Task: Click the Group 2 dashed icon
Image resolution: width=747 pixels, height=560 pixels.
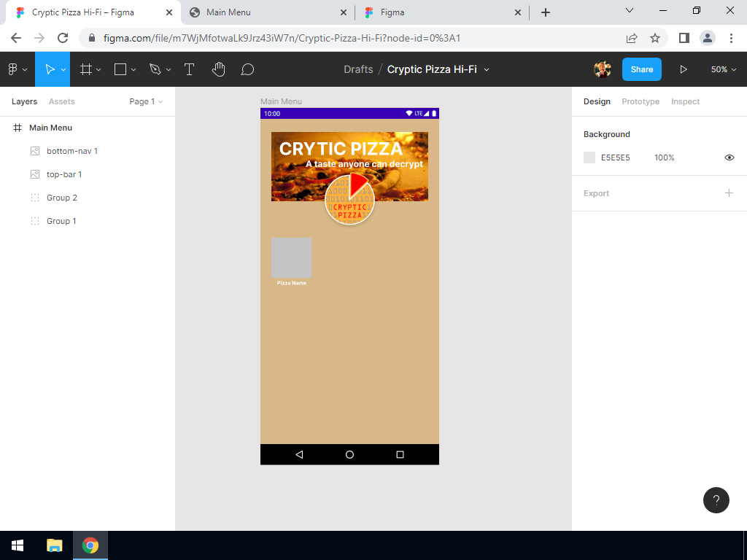Action: 35,198
